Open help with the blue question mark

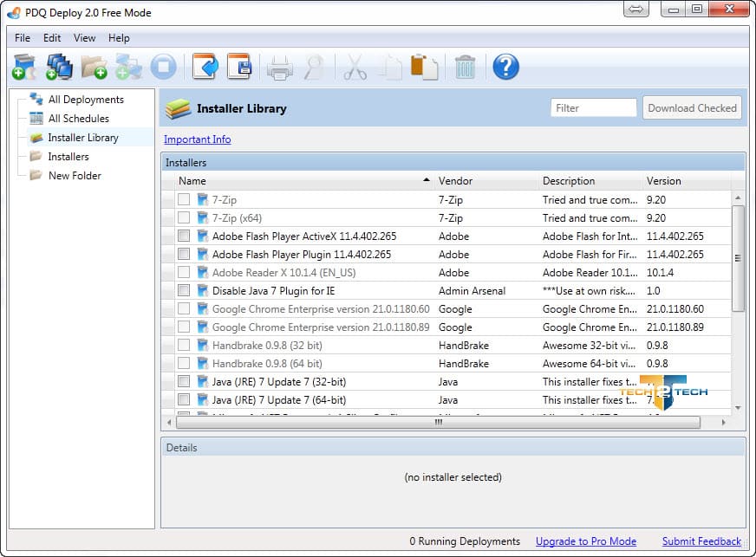pos(505,67)
